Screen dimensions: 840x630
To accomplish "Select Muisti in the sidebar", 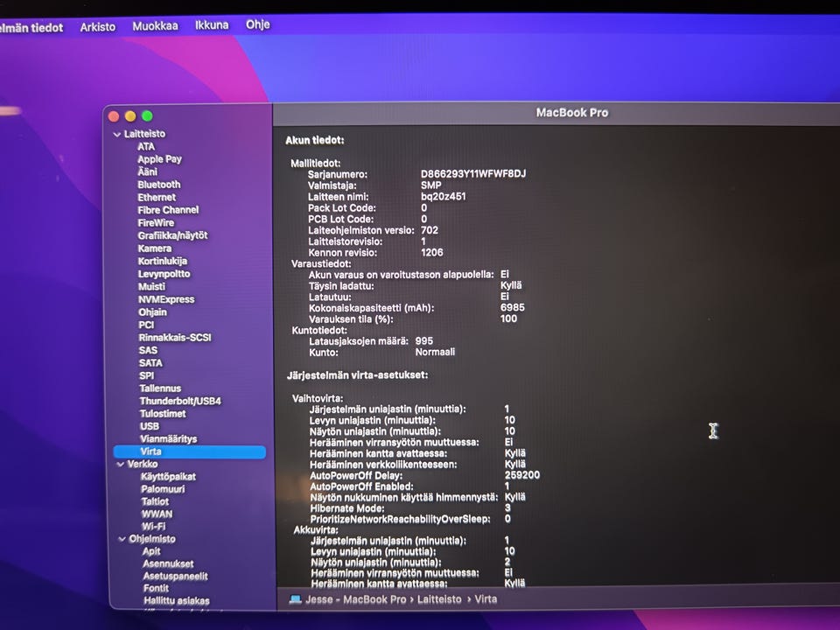I will (x=151, y=287).
